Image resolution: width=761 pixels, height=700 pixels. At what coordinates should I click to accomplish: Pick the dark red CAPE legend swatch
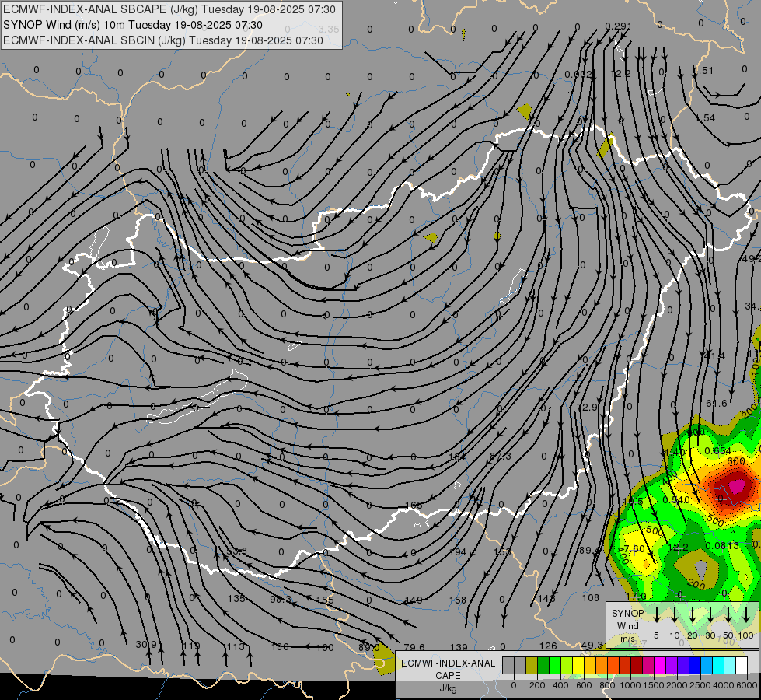coord(637,665)
